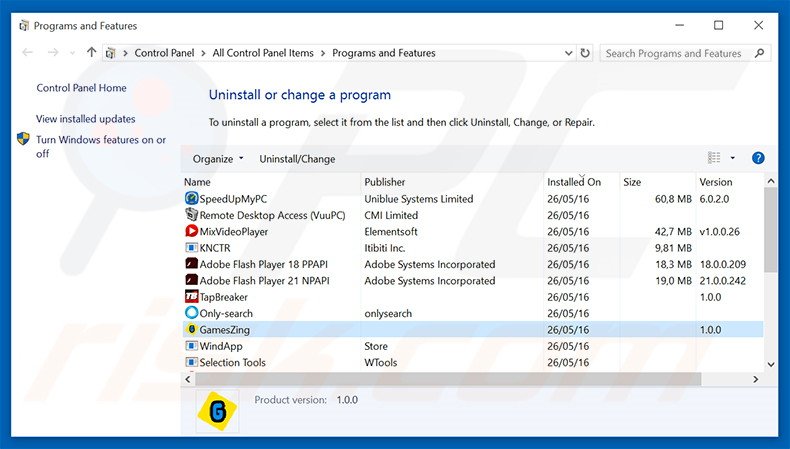This screenshot has height=449, width=790.
Task: Click the refresh icon beside address bar
Action: tap(585, 53)
